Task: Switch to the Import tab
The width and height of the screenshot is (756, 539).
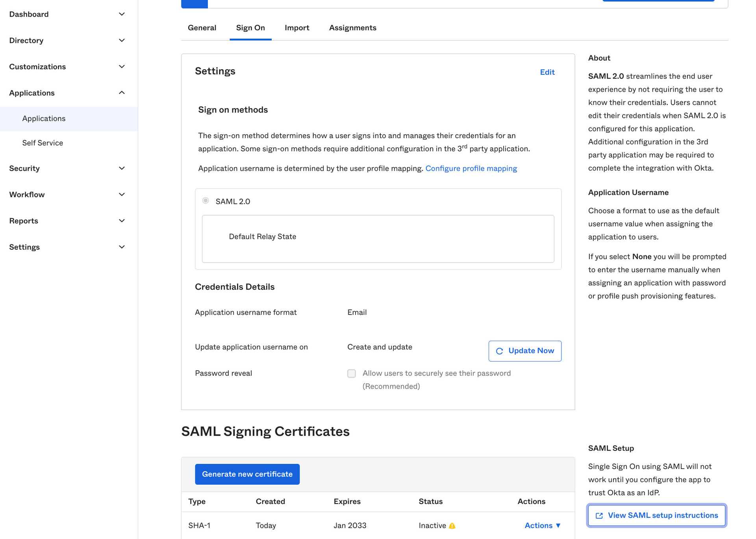Action: pyautogui.click(x=297, y=28)
